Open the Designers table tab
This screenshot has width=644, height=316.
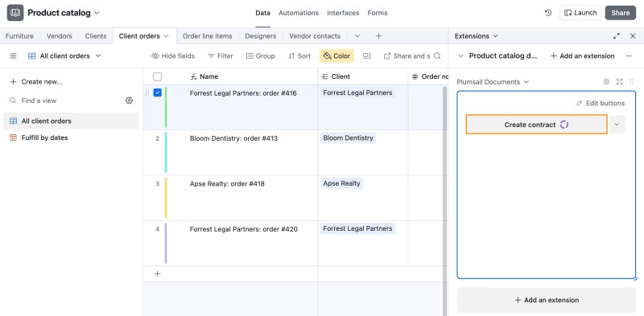(260, 36)
